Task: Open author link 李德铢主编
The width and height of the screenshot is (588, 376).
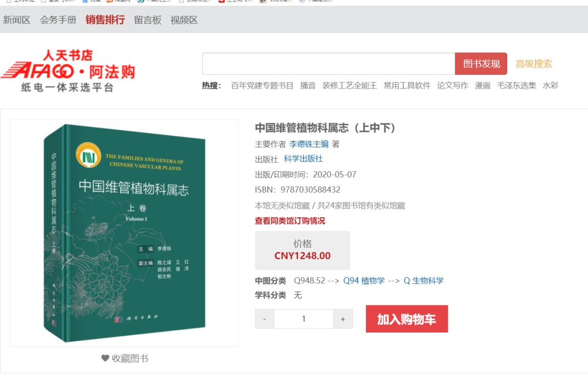Action: point(309,144)
